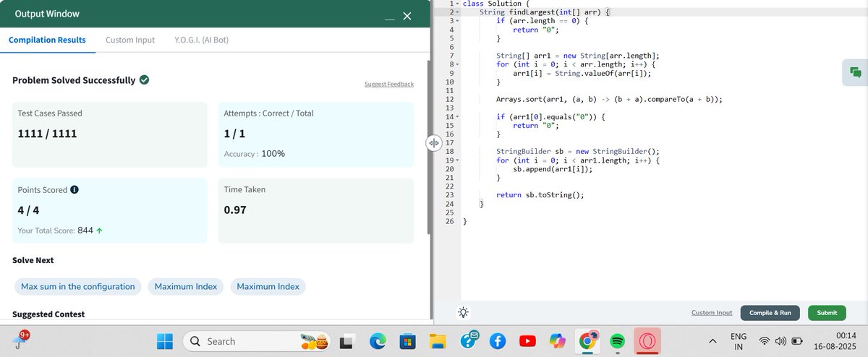
Task: Open the second Maximum Index suggestion
Action: click(268, 287)
